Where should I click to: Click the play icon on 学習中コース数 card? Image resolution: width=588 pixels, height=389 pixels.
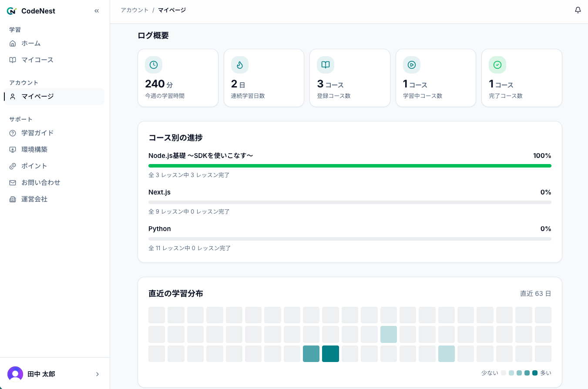[412, 65]
